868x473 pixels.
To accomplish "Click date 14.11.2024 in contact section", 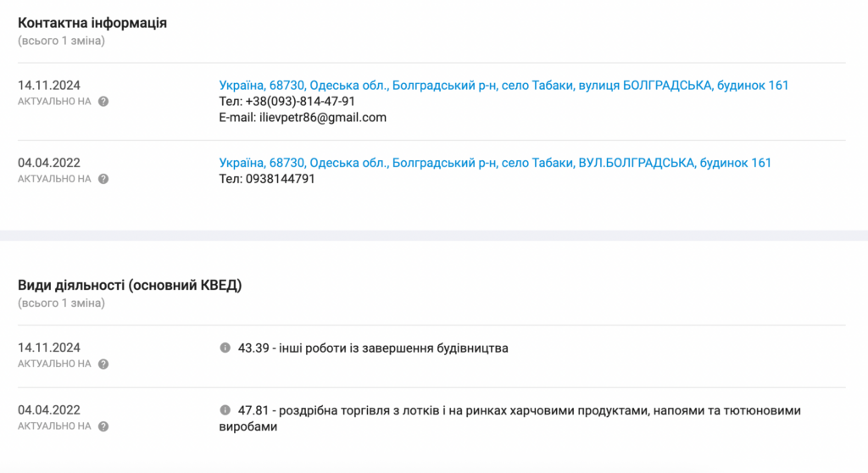I will (49, 85).
